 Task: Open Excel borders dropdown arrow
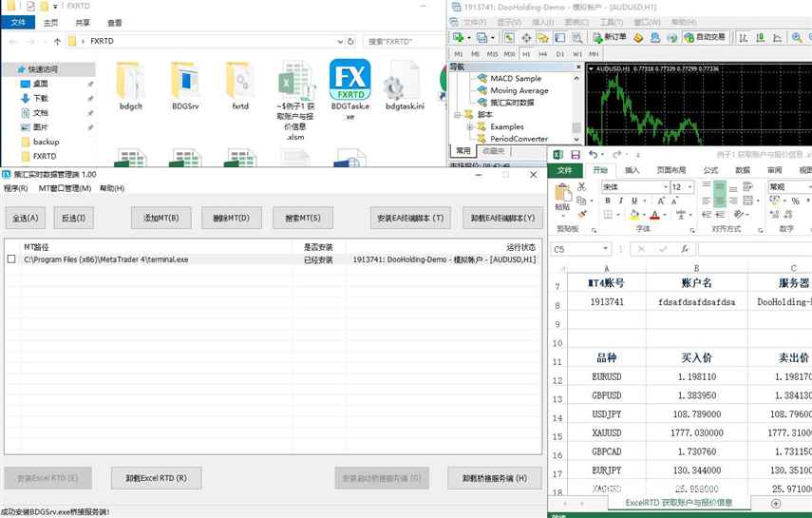(x=617, y=214)
